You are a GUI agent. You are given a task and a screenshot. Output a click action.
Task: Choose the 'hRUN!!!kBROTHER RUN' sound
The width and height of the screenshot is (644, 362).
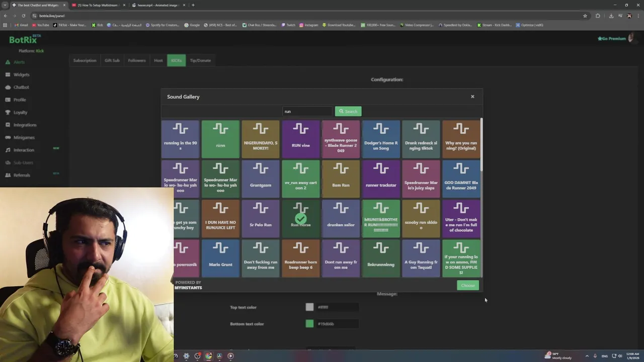click(381, 219)
